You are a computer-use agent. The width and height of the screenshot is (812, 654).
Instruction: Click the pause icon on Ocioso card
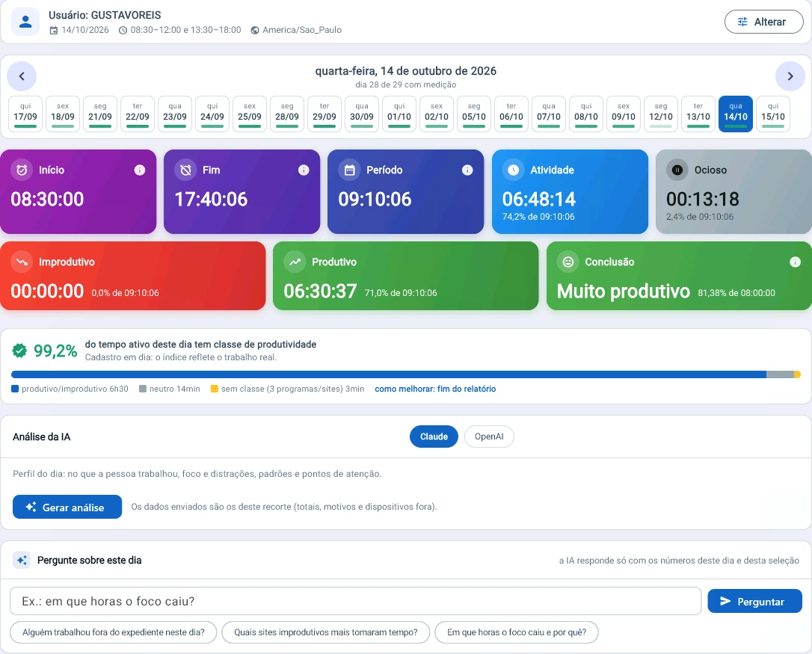point(677,170)
